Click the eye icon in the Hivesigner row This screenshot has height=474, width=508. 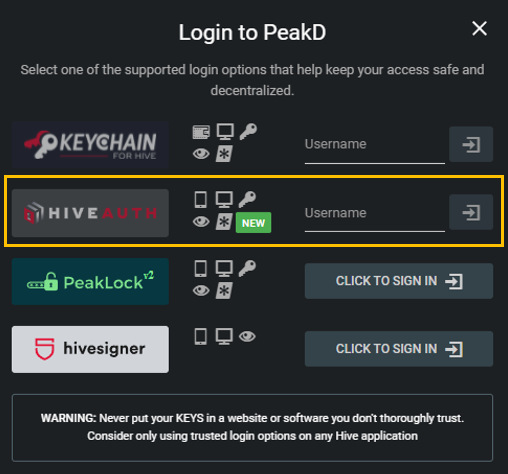247,337
